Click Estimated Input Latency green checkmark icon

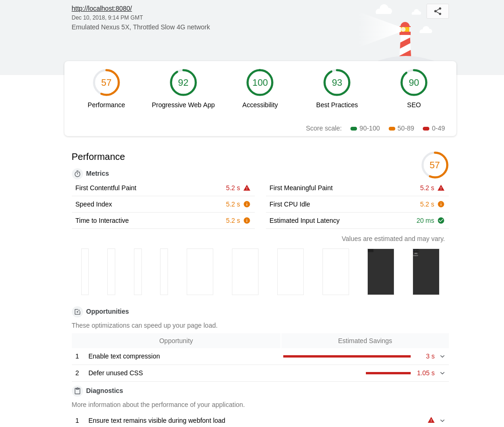(441, 220)
